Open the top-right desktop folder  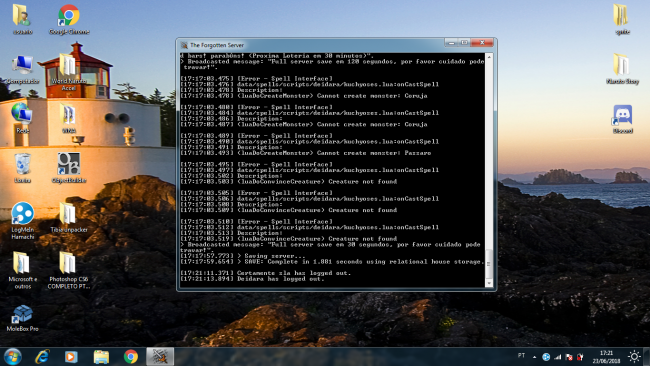[x=622, y=19]
